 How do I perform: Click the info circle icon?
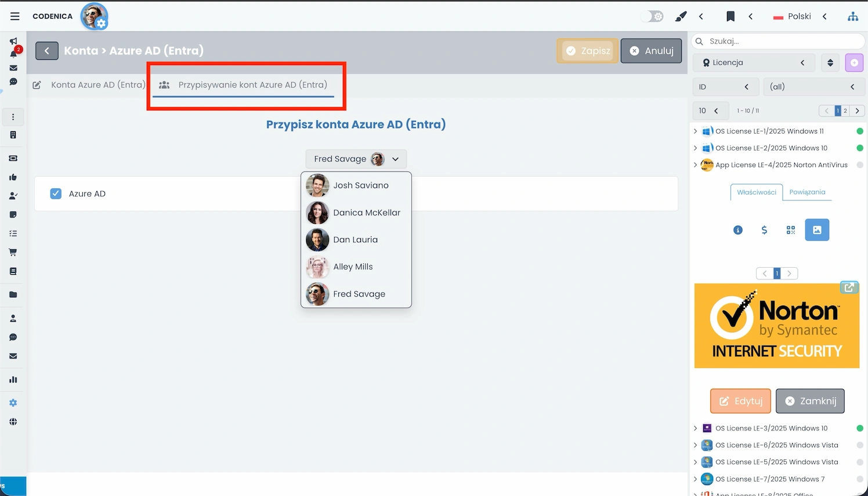pyautogui.click(x=737, y=230)
